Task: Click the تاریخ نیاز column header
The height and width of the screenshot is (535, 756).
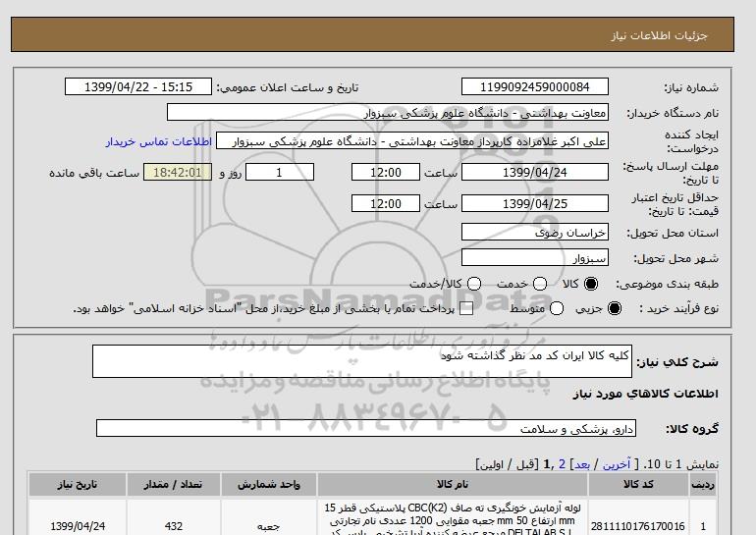Action: (x=78, y=484)
